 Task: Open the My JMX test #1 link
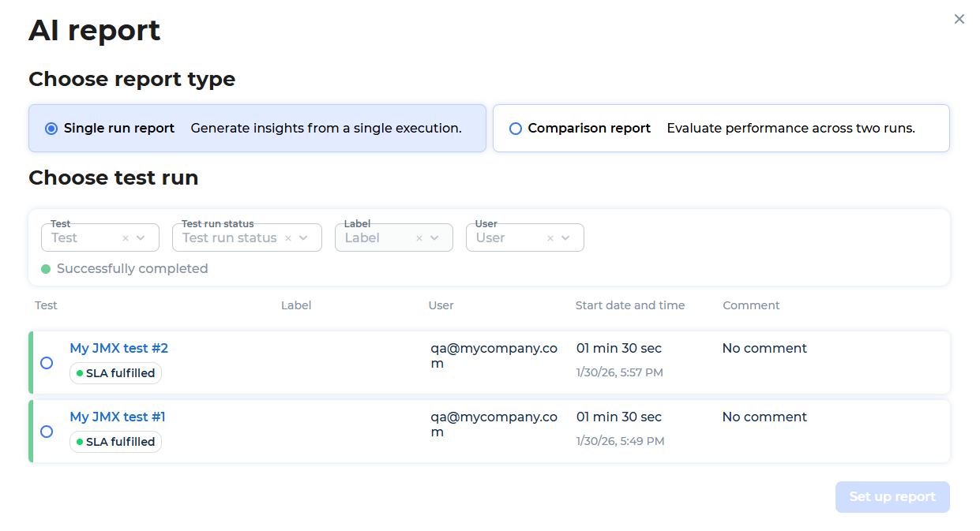coord(117,417)
